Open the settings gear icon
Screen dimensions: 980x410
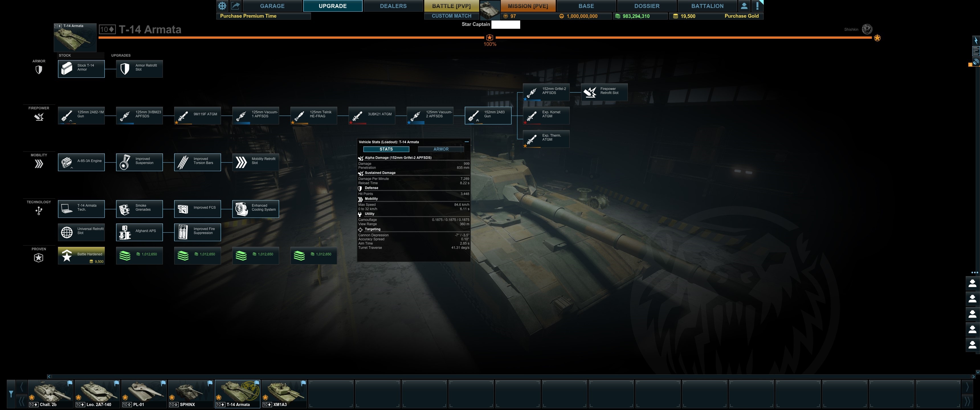(x=222, y=6)
